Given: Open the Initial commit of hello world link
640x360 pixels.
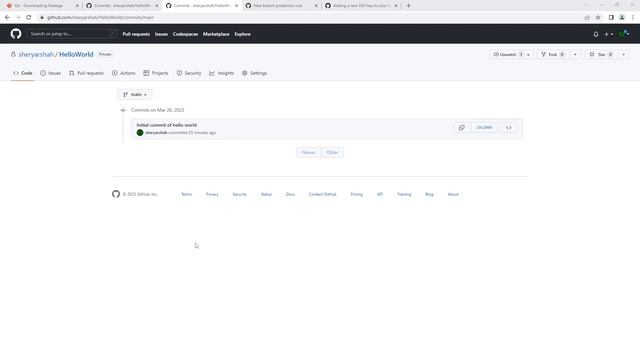Looking at the screenshot, I should (x=167, y=125).
